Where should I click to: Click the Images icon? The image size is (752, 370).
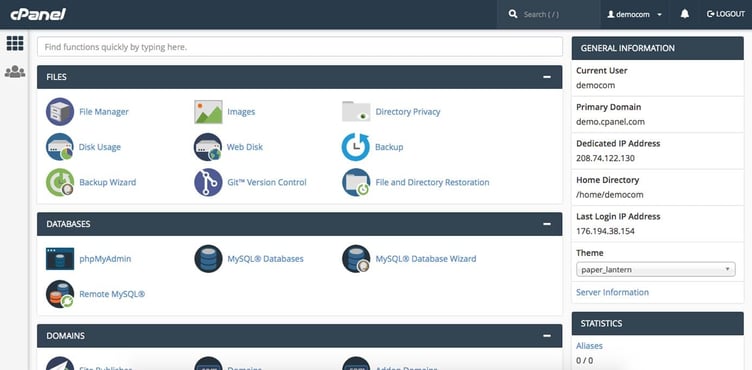(x=208, y=112)
